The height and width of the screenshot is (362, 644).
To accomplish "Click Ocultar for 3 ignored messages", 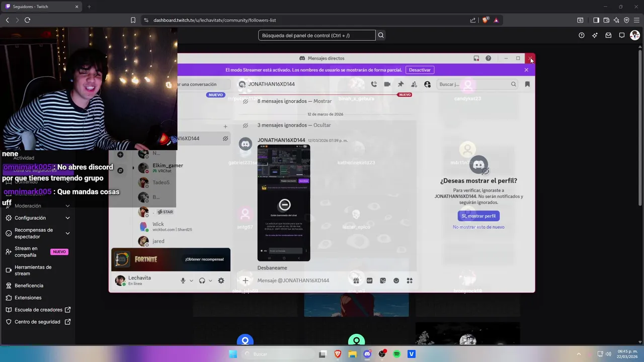I will click(322, 125).
